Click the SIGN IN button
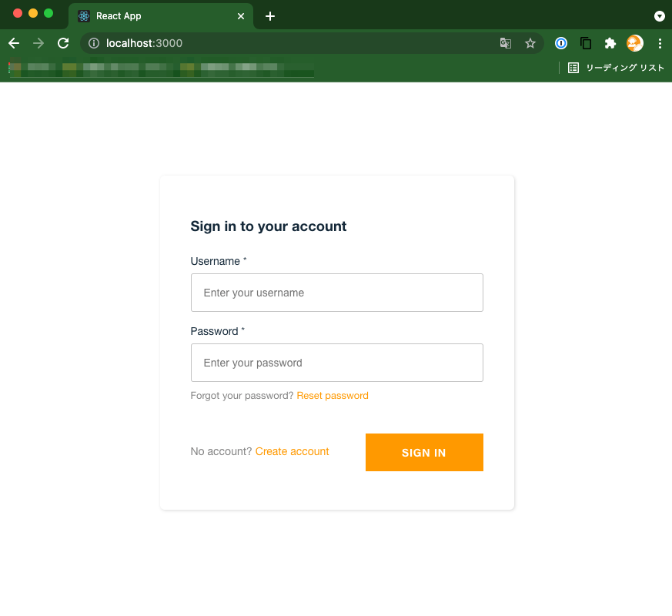The image size is (672, 616). coord(424,452)
